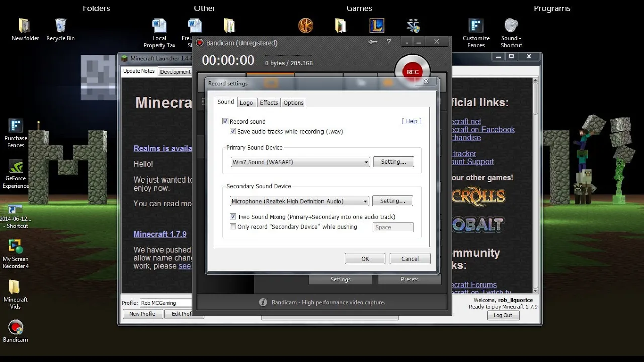Open the Minecraft on Facebook link

484,130
